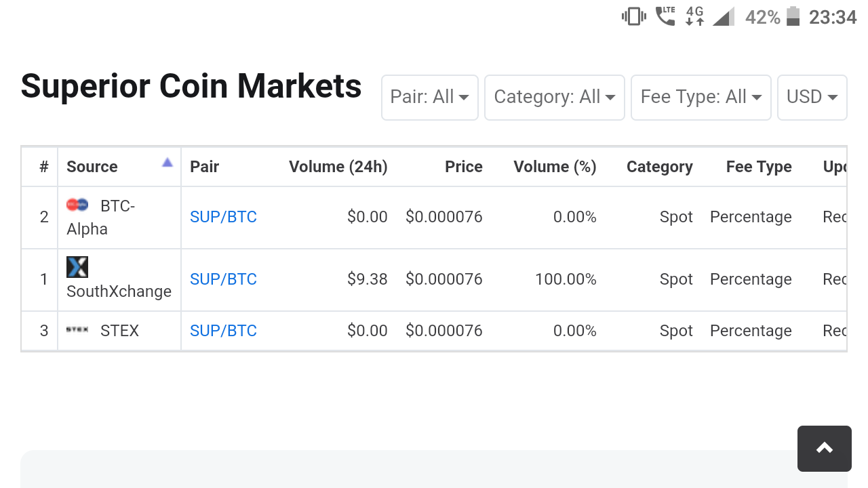Sort table by Volume (%) header
Image resolution: width=868 pixels, height=488 pixels.
click(x=555, y=167)
